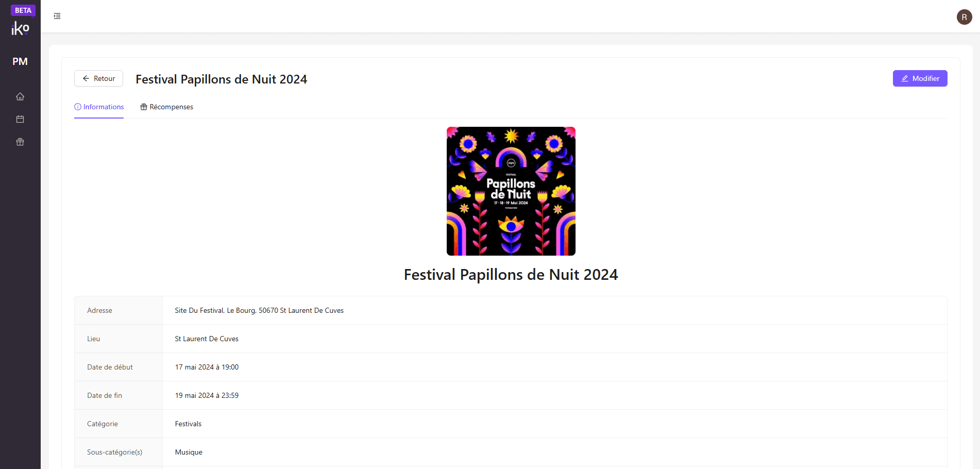Select the start date 17 mai 2024
The height and width of the screenshot is (469, 980).
[x=207, y=367]
